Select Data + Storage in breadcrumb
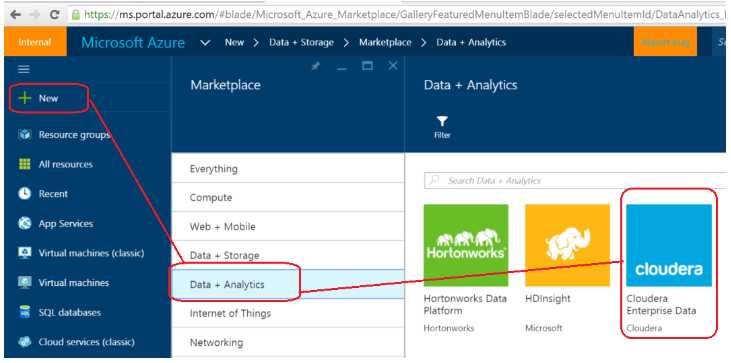731x363 pixels. 301,42
